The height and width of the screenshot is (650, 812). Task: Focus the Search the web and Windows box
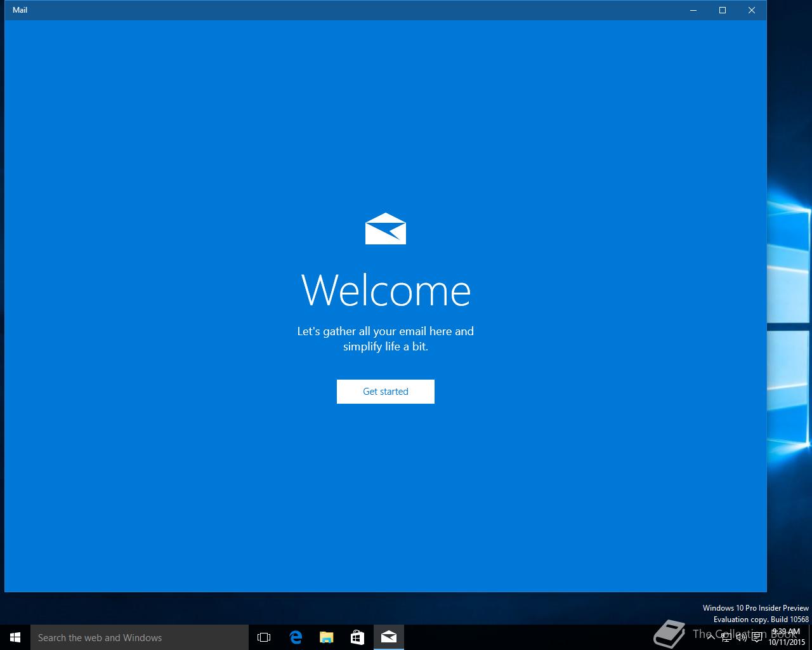coord(140,637)
